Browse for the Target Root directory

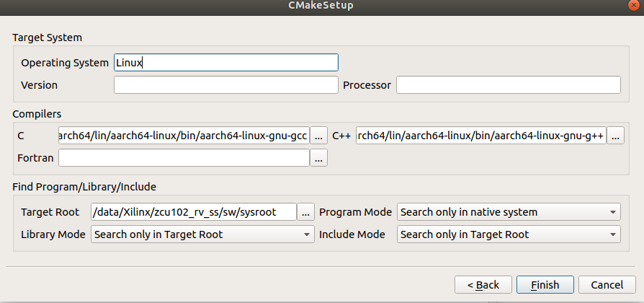click(x=305, y=212)
